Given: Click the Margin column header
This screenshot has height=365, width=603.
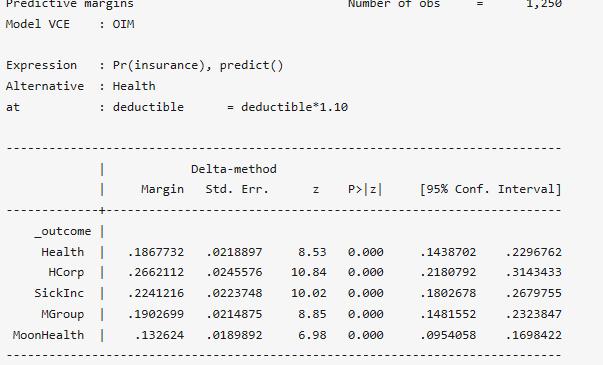Looking at the screenshot, I should click(x=162, y=190).
